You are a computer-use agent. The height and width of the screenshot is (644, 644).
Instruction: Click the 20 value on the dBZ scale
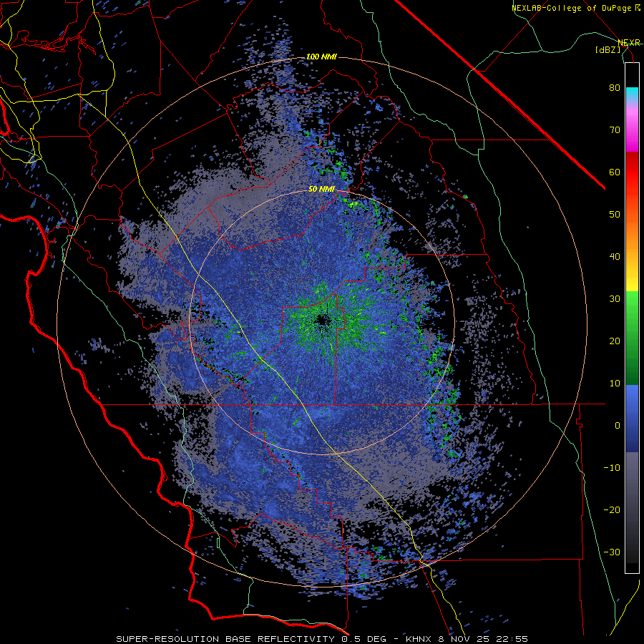pos(615,341)
